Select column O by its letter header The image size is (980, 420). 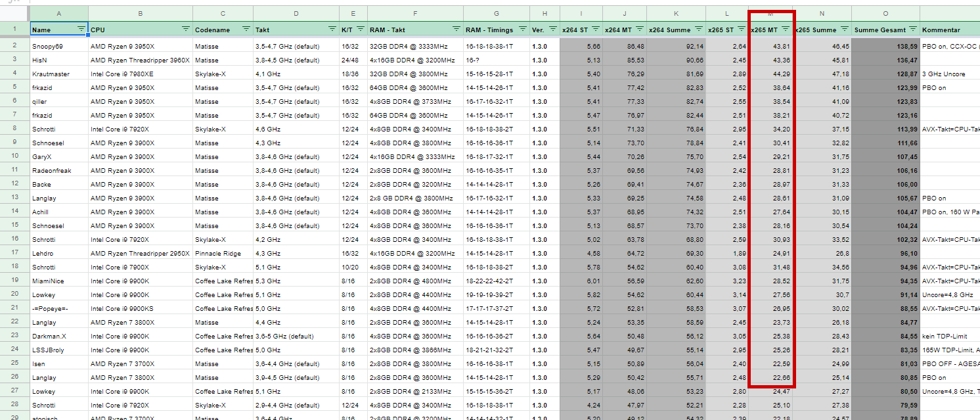pos(885,13)
